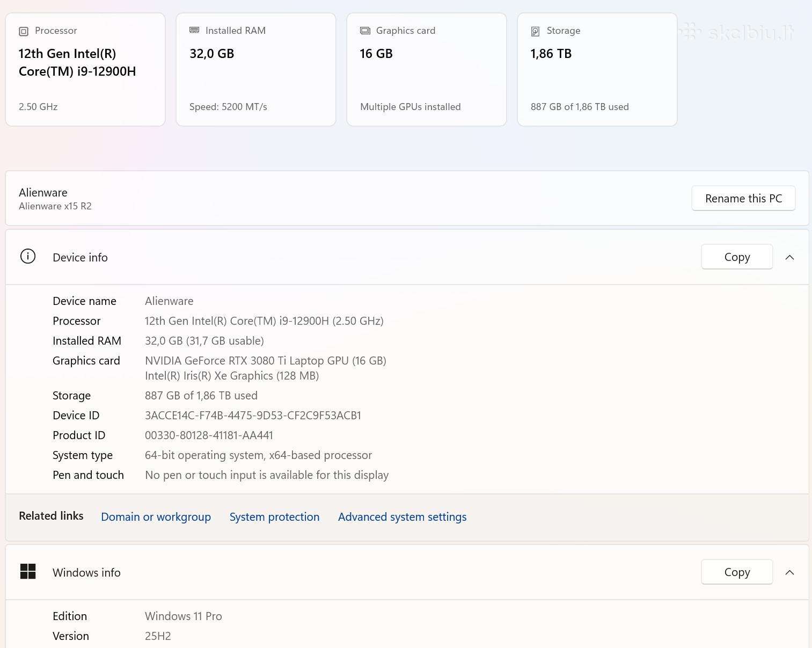Click the Processor chip icon in top card
The image size is (812, 648).
24,31
